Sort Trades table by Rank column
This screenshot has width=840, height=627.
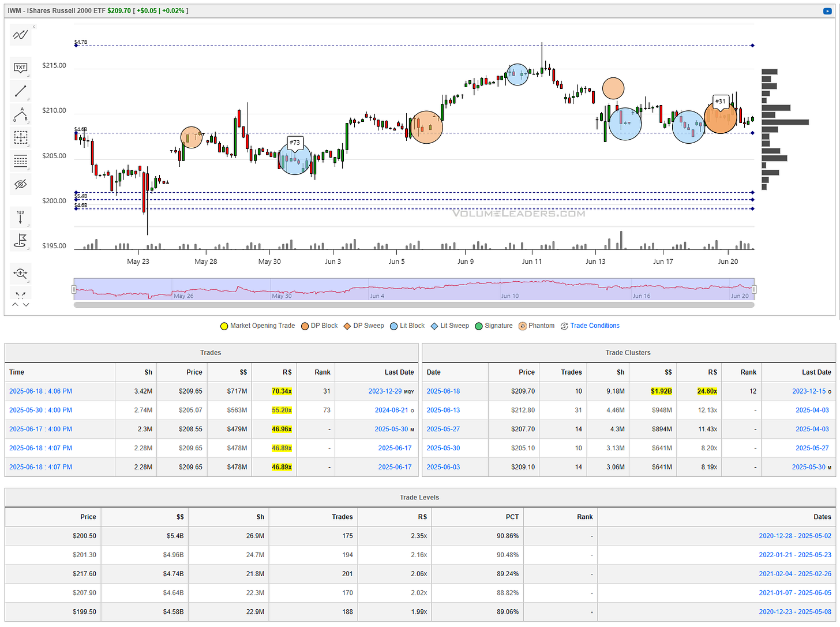[x=322, y=372]
